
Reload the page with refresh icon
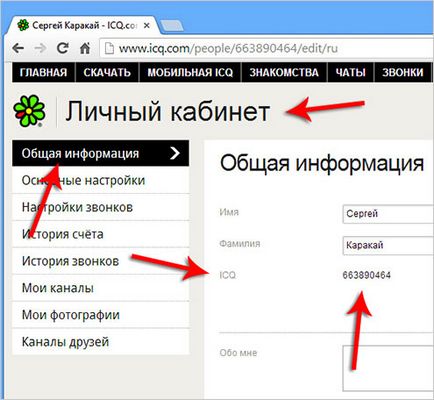pos(62,49)
